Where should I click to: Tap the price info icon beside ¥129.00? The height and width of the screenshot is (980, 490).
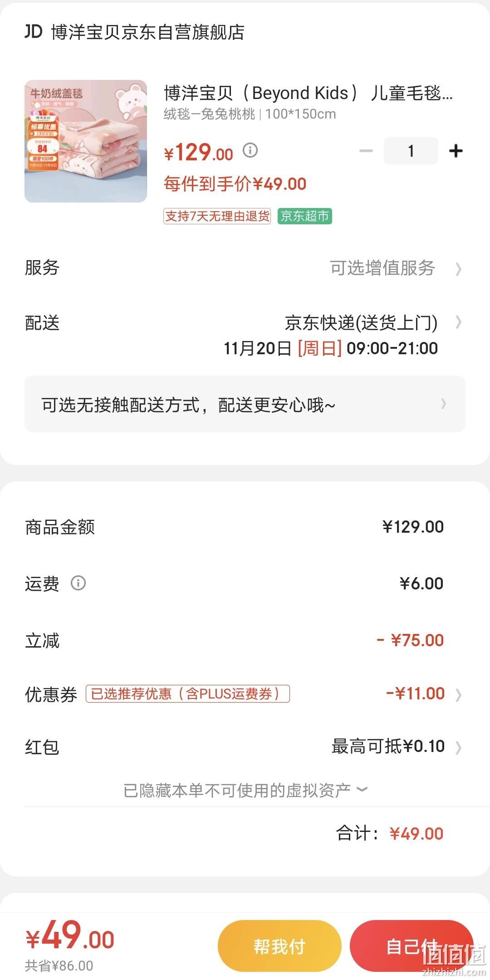click(x=250, y=150)
